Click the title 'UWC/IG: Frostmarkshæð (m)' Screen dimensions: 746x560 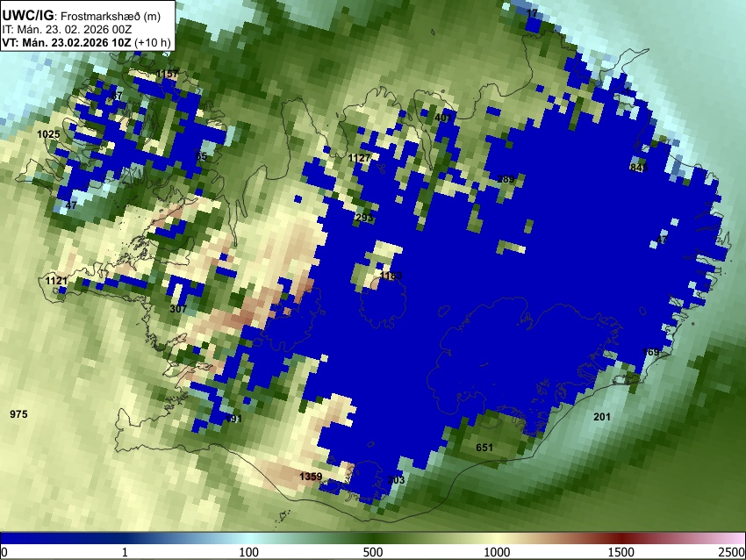click(x=82, y=16)
